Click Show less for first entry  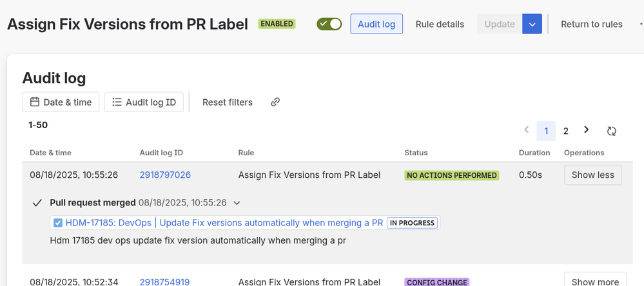(592, 175)
